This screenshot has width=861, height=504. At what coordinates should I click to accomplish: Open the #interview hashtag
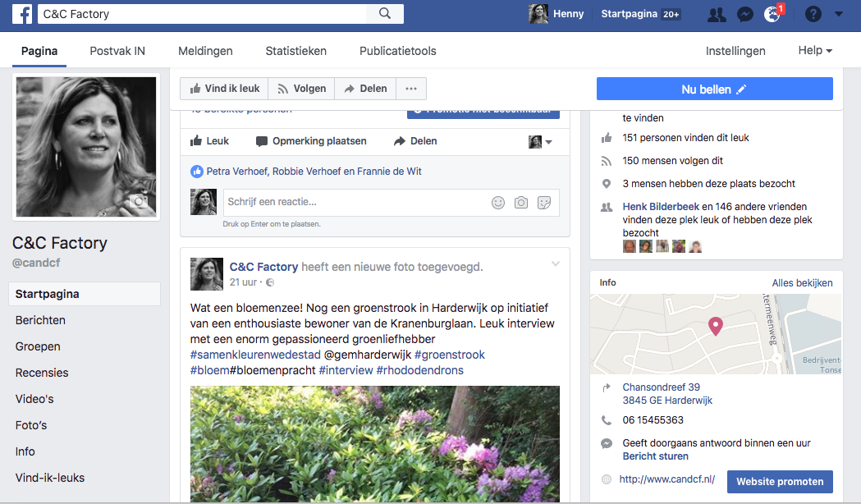(x=346, y=370)
